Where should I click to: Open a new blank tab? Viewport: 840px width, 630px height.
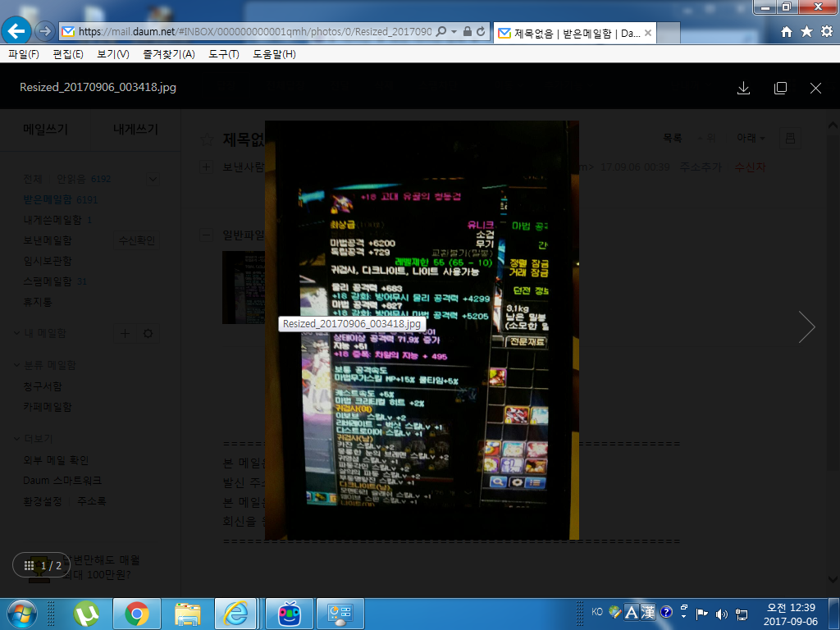668,33
